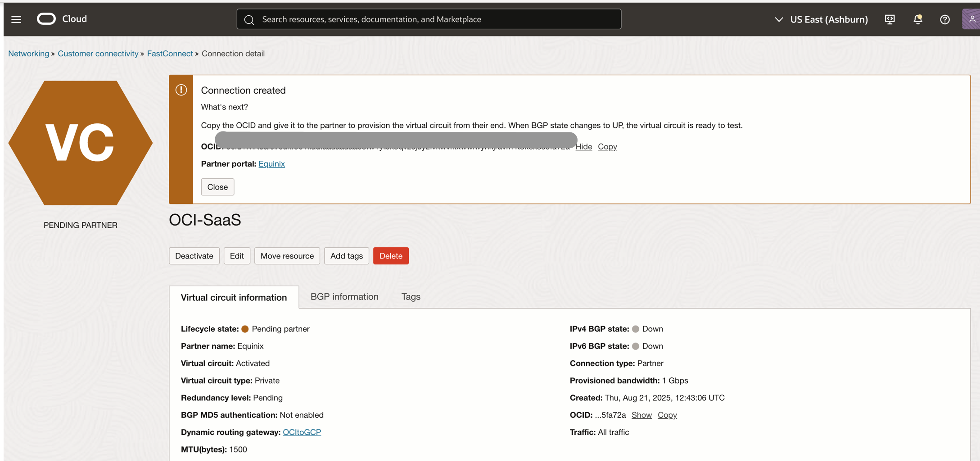Switch to the Tags tab
Image resolution: width=980 pixels, height=461 pixels.
point(411,296)
